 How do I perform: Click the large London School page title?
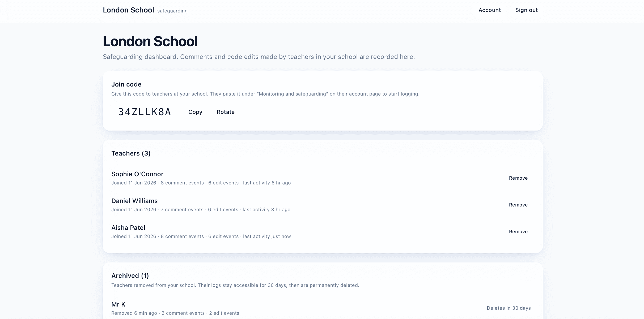tap(150, 41)
